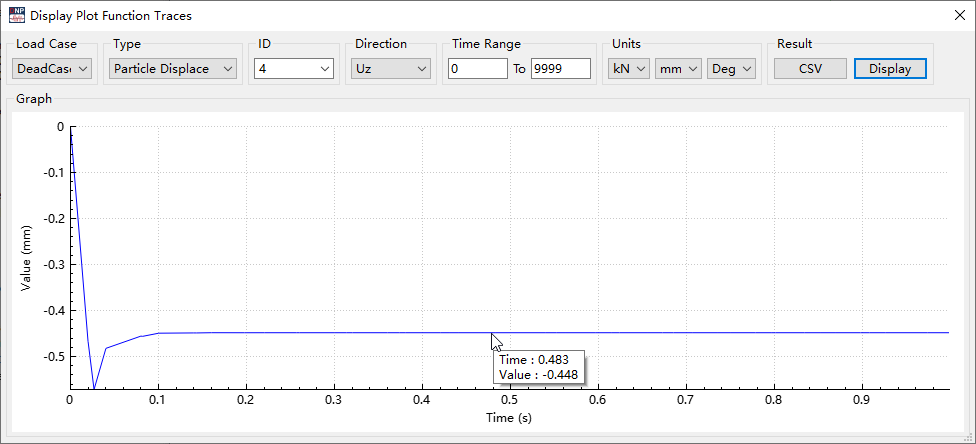Click the Time Range start input field
The image size is (976, 444).
(477, 69)
